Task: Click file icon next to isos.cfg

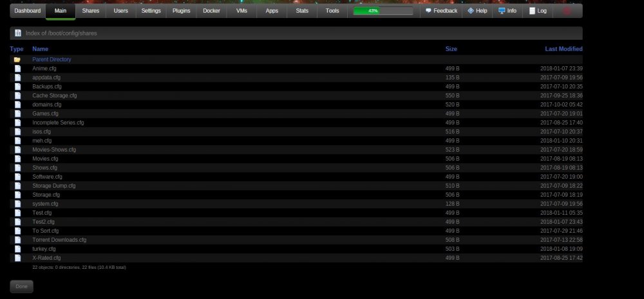Action: click(17, 132)
